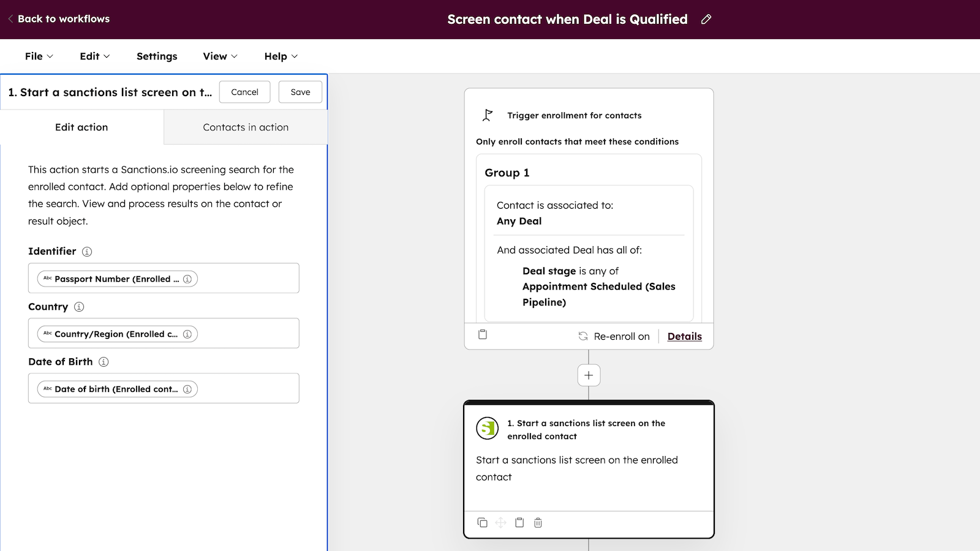Save the sanctions screen action

click(300, 92)
